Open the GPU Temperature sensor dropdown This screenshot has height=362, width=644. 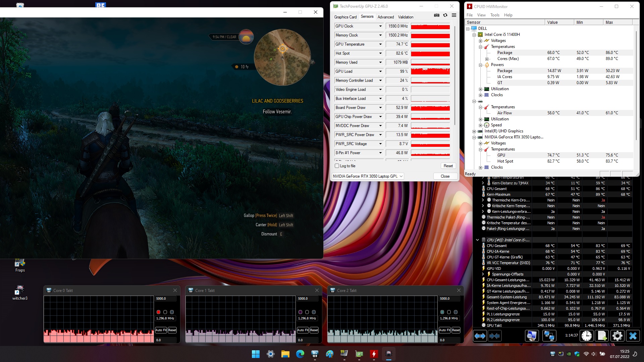tap(380, 44)
